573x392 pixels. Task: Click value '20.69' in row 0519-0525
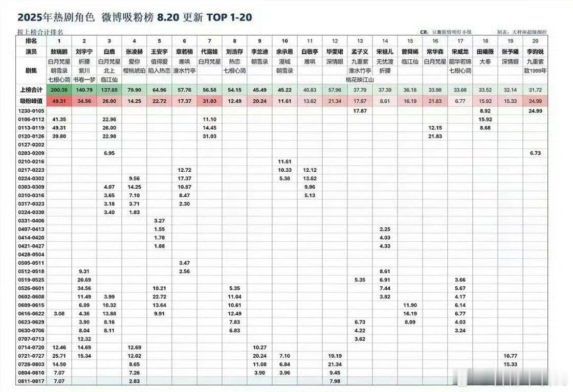tap(84, 280)
